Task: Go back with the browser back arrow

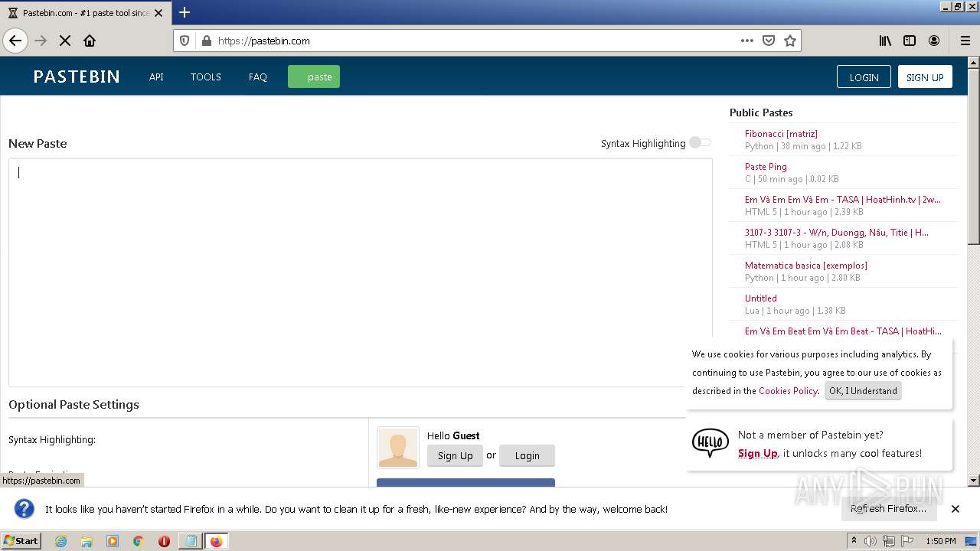Action: [15, 41]
